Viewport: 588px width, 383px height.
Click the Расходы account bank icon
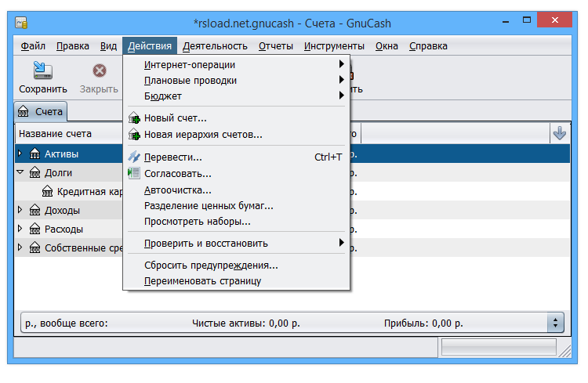[x=34, y=229]
